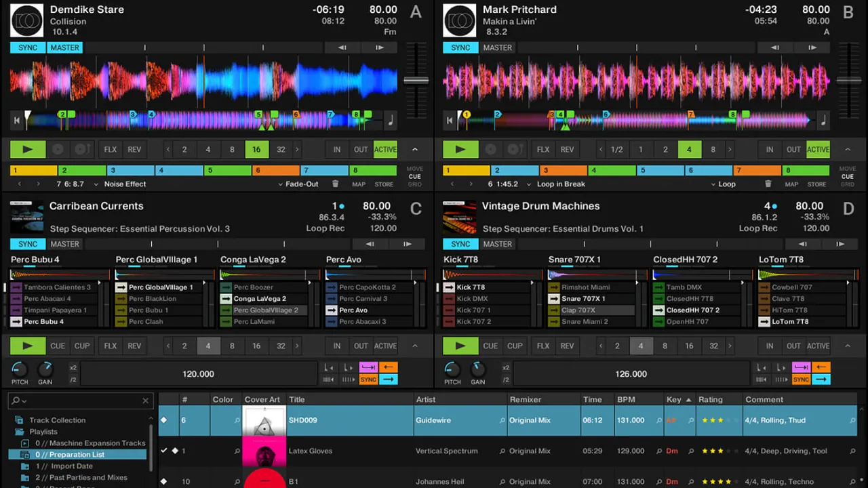Click cyan right arrow button on Deck D
The width and height of the screenshot is (868, 488).
pyautogui.click(x=821, y=380)
